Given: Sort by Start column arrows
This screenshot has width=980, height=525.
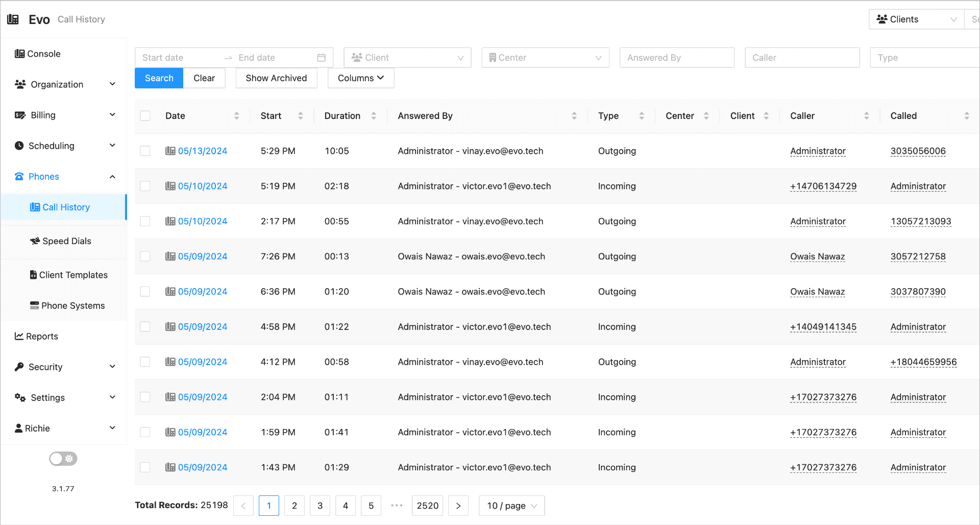Looking at the screenshot, I should coord(301,116).
